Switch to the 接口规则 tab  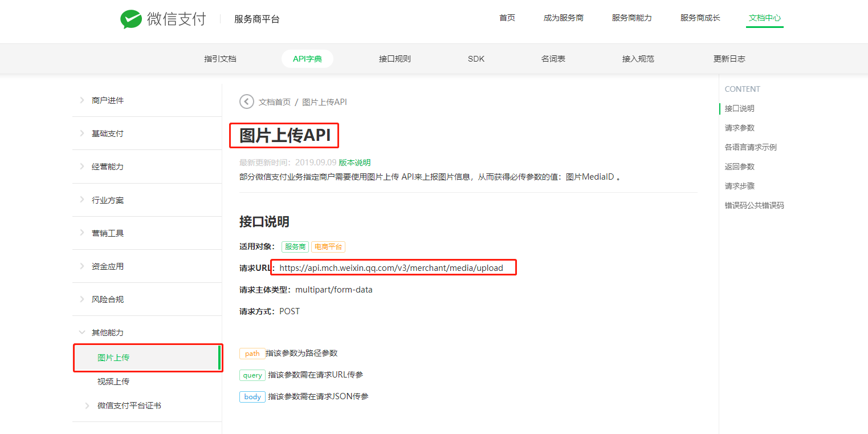395,59
